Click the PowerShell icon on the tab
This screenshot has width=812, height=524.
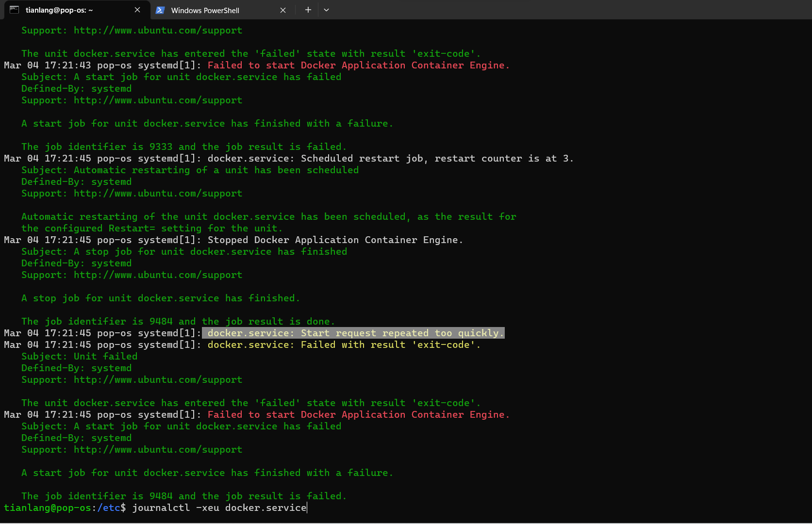(x=160, y=10)
